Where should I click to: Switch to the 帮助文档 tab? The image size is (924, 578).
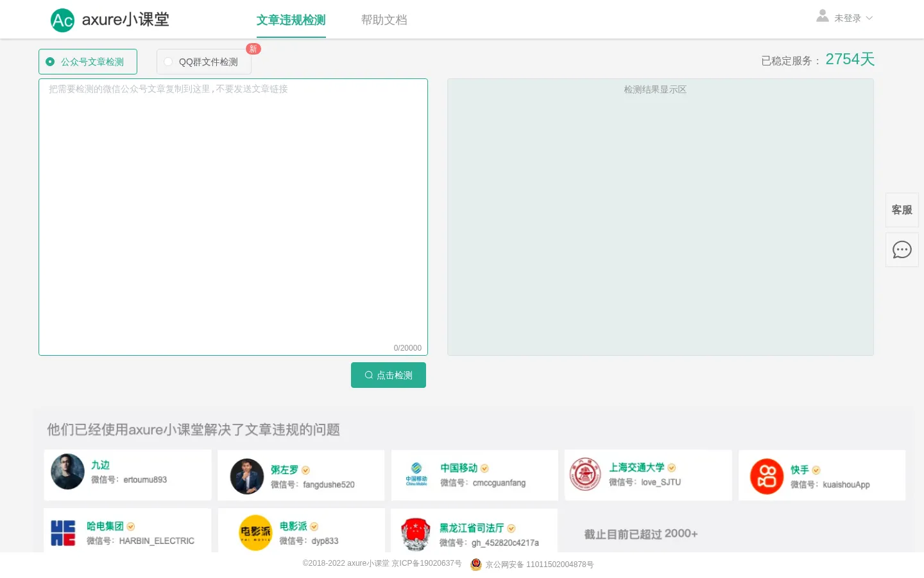click(x=384, y=20)
